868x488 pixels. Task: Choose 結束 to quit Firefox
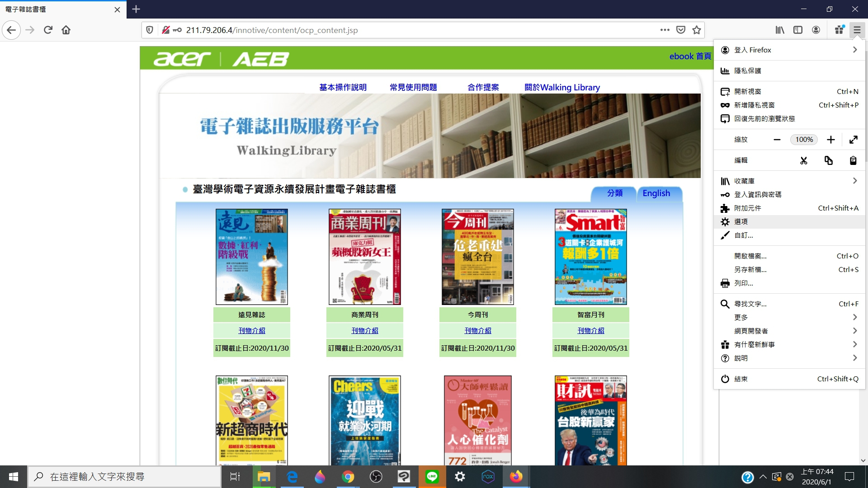pyautogui.click(x=789, y=379)
